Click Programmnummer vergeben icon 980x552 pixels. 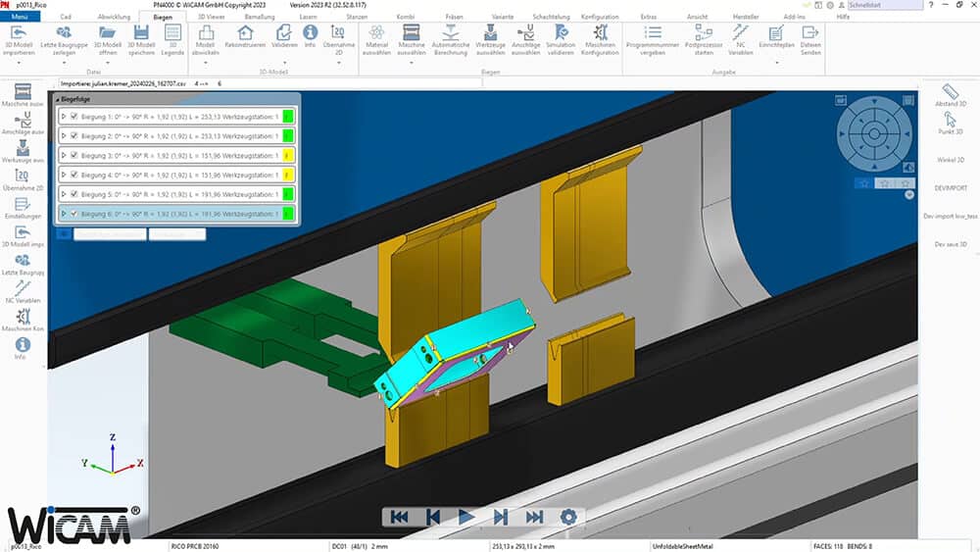[x=653, y=32]
